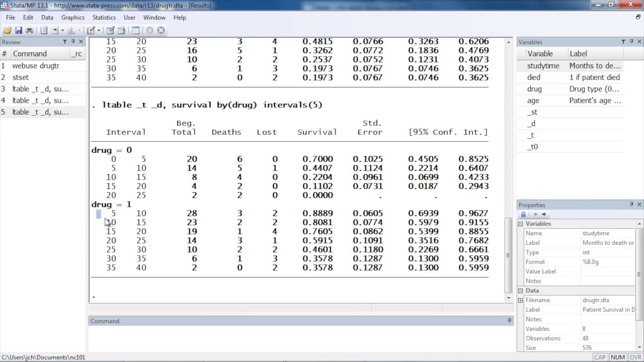The width and height of the screenshot is (644, 362).
Task: Collapse the Variables section in Properties
Action: coord(521,224)
